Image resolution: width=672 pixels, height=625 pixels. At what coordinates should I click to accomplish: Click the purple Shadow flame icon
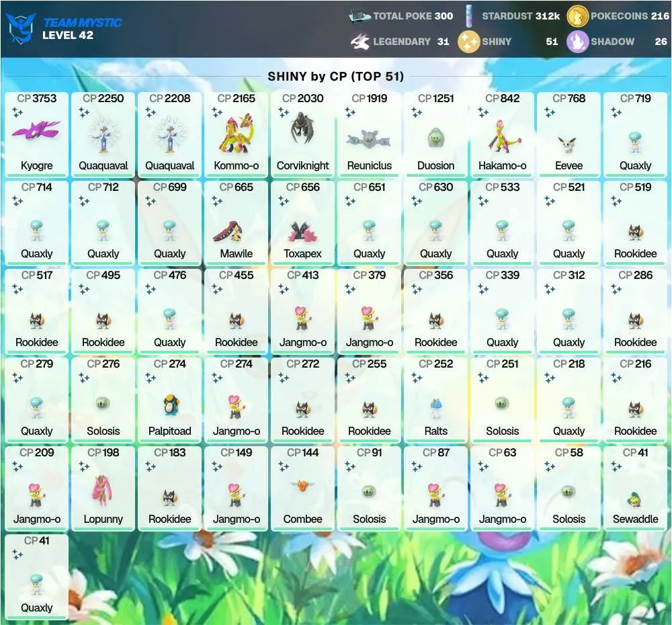[x=577, y=42]
